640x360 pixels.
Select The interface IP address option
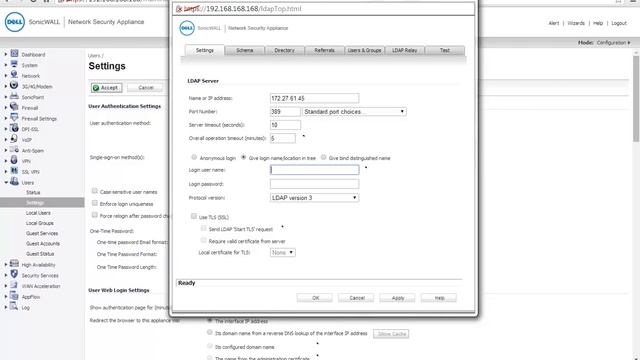210,320
